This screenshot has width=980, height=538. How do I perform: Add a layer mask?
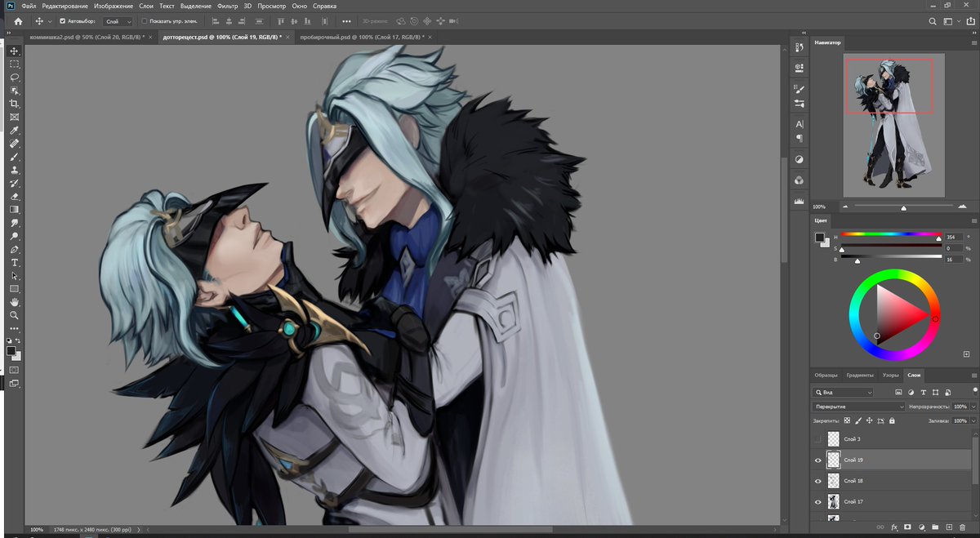point(907,527)
